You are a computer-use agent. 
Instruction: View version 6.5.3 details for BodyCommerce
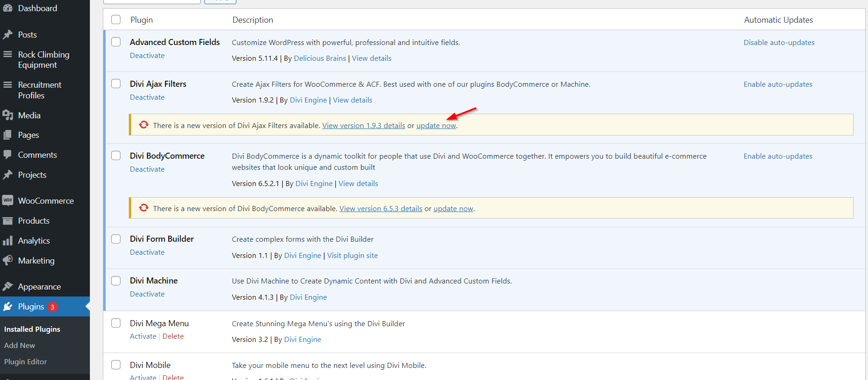coord(380,209)
